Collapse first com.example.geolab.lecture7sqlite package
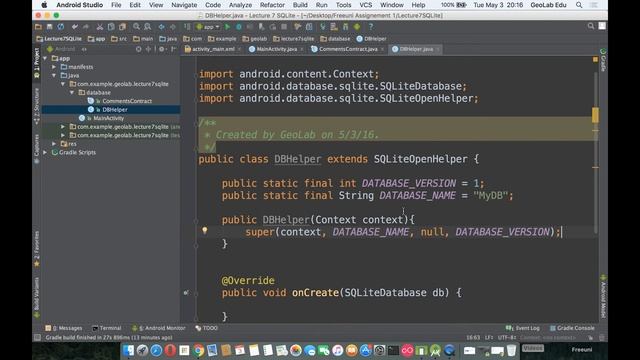 click(x=63, y=84)
